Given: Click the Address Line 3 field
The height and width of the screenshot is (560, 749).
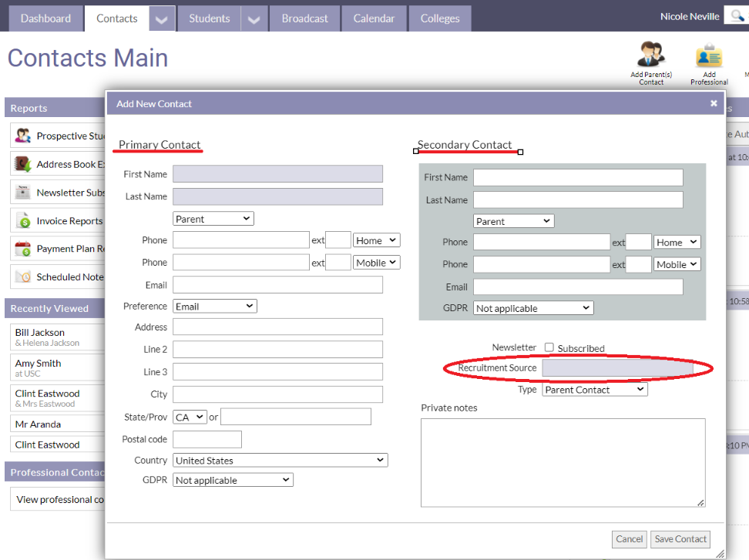Looking at the screenshot, I should point(277,372).
